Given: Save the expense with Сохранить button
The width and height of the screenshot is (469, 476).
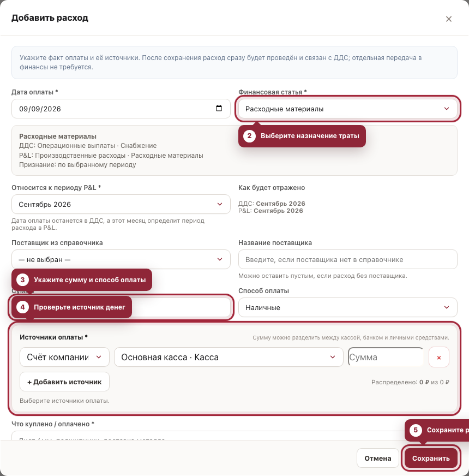Looking at the screenshot, I should (431, 458).
